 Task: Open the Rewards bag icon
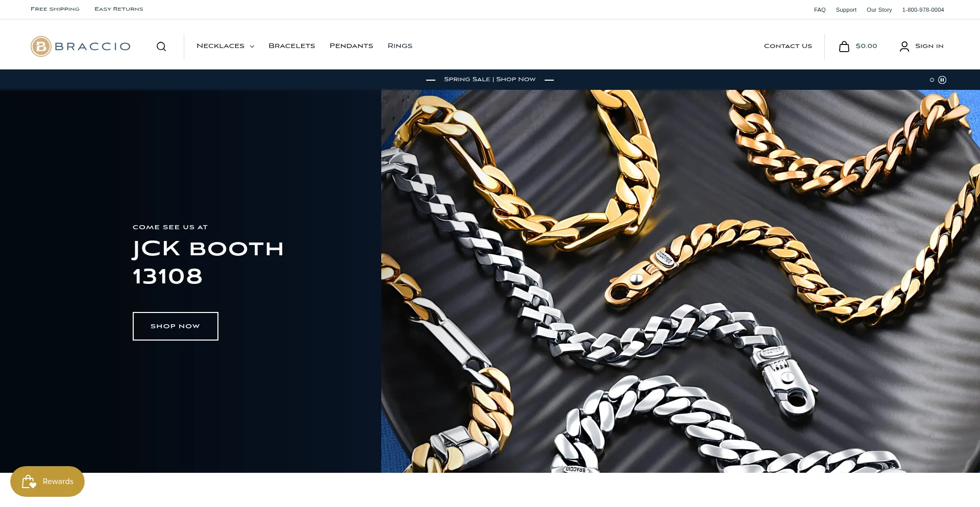tap(29, 481)
